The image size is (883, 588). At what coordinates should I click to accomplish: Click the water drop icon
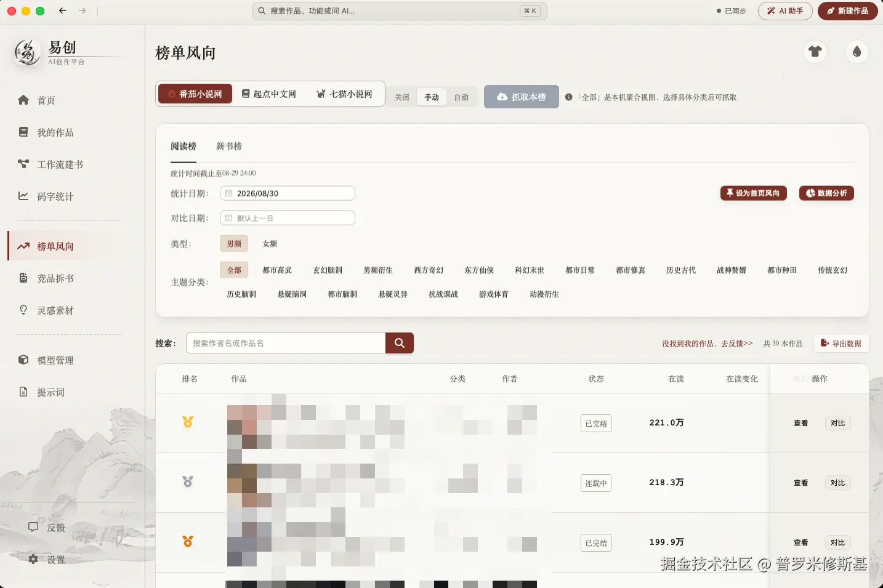857,52
